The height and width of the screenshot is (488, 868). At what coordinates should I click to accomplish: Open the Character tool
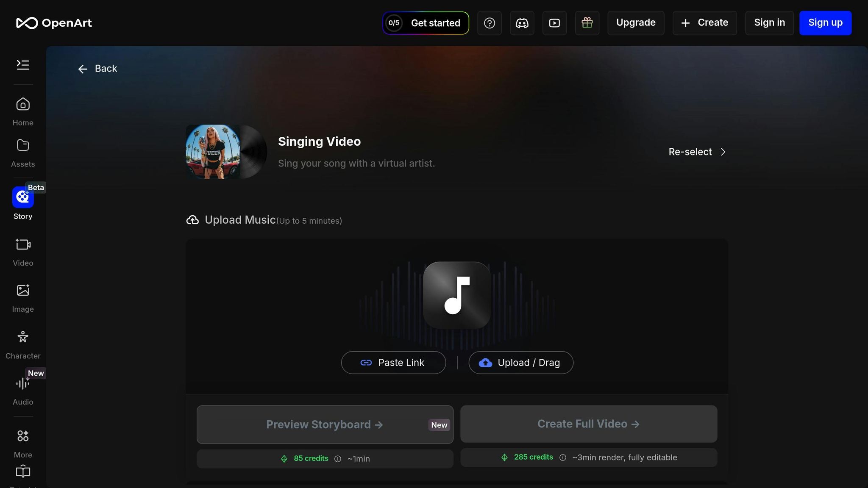[23, 344]
